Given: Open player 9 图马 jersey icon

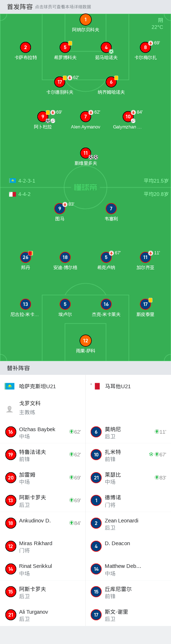Looking at the screenshot, I should [60, 209].
